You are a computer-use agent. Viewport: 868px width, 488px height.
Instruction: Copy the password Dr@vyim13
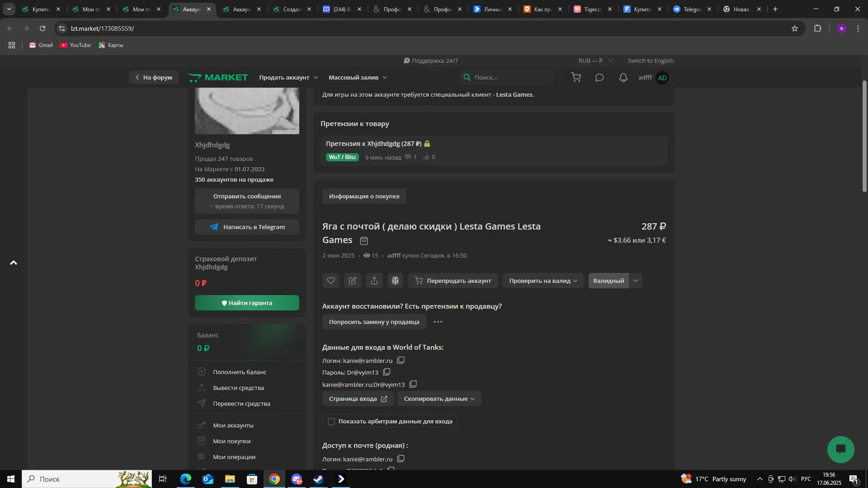coord(387,372)
